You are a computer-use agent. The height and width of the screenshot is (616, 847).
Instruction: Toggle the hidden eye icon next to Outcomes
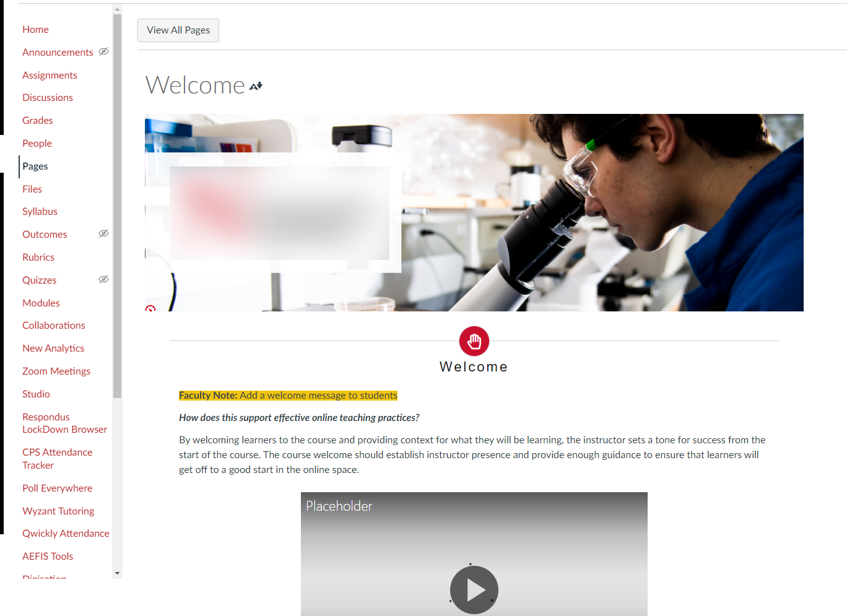pos(103,234)
